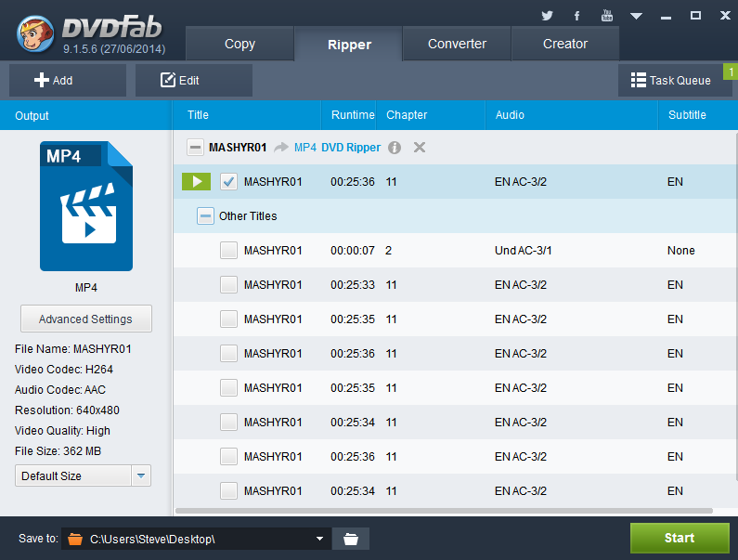The height and width of the screenshot is (560, 738).
Task: Open the Save to path dropdown
Action: tap(319, 539)
